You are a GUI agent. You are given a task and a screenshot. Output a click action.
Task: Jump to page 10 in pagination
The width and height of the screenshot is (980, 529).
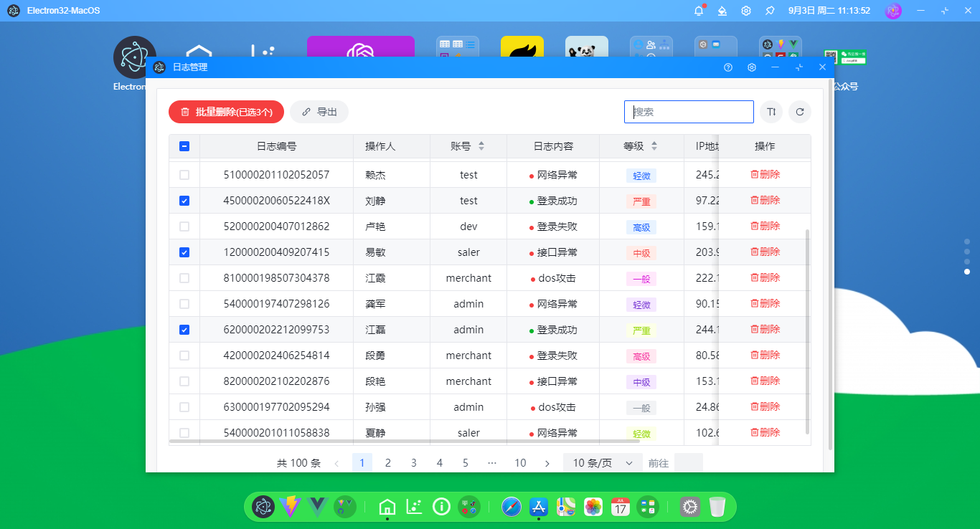pos(520,463)
